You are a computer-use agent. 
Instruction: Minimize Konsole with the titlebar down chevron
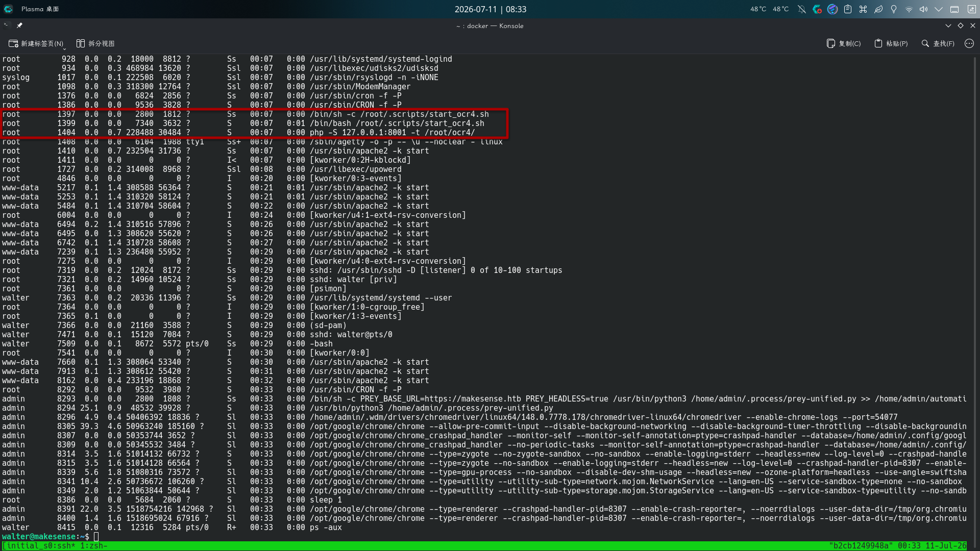click(948, 26)
